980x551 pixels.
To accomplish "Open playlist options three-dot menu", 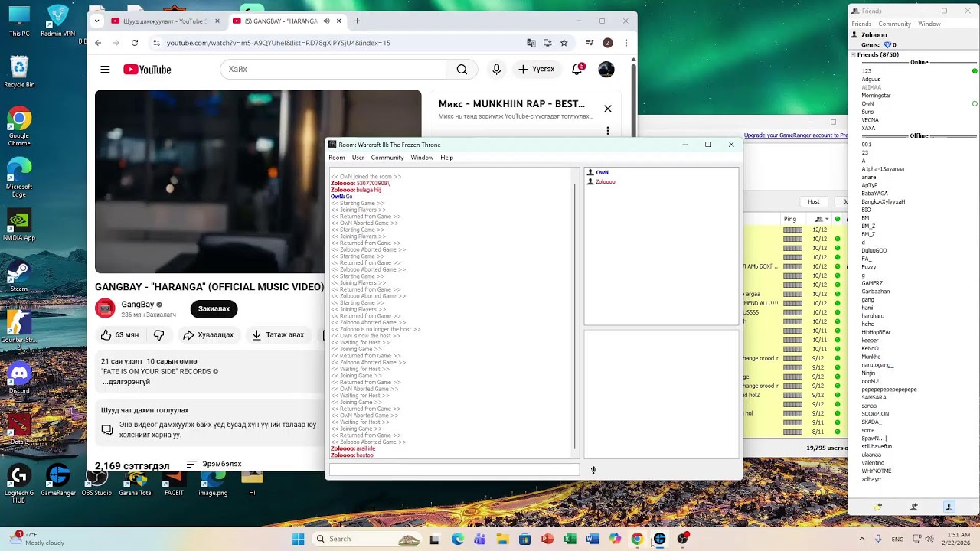I will click(608, 131).
